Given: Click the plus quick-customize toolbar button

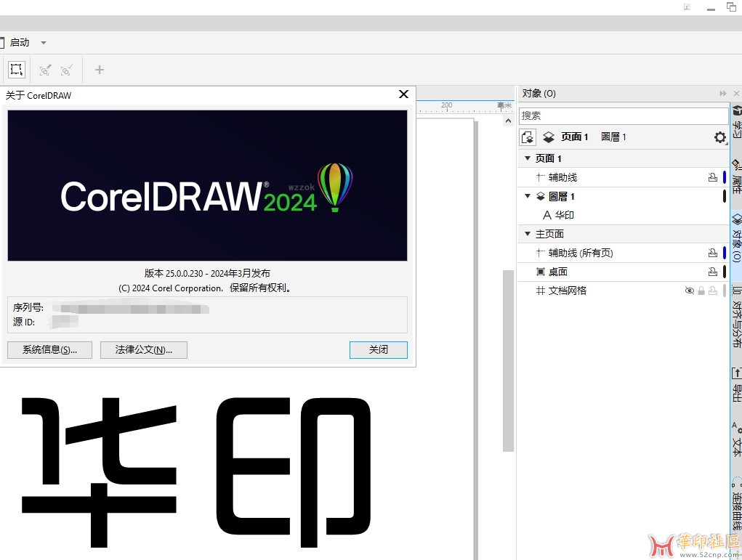Looking at the screenshot, I should pos(99,70).
